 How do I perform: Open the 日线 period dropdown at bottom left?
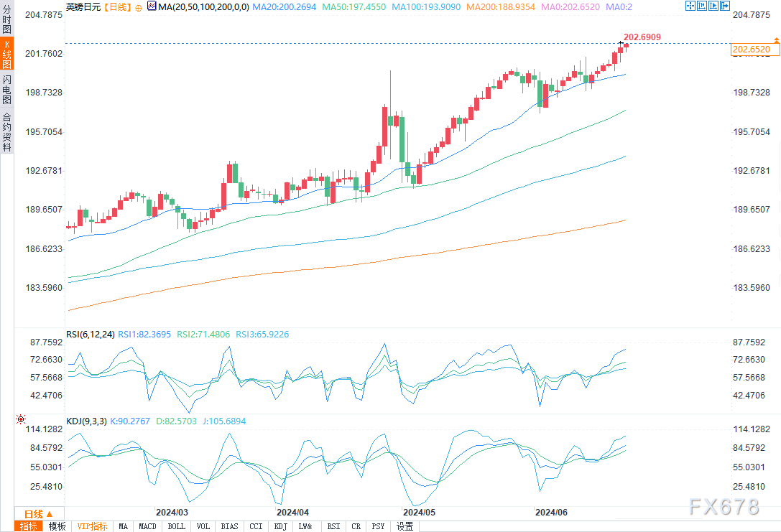point(40,514)
